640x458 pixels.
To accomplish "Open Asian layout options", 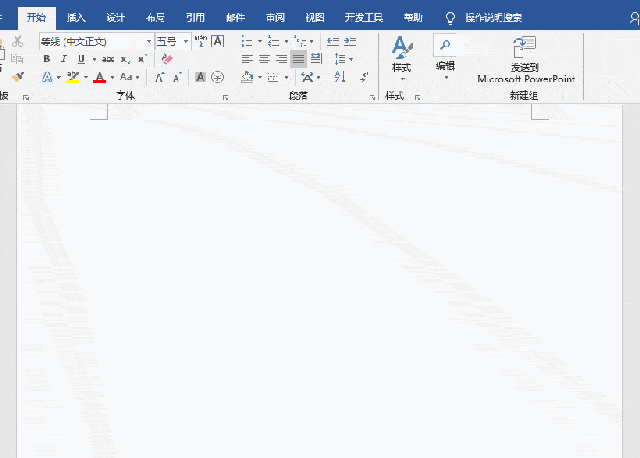I will click(307, 77).
